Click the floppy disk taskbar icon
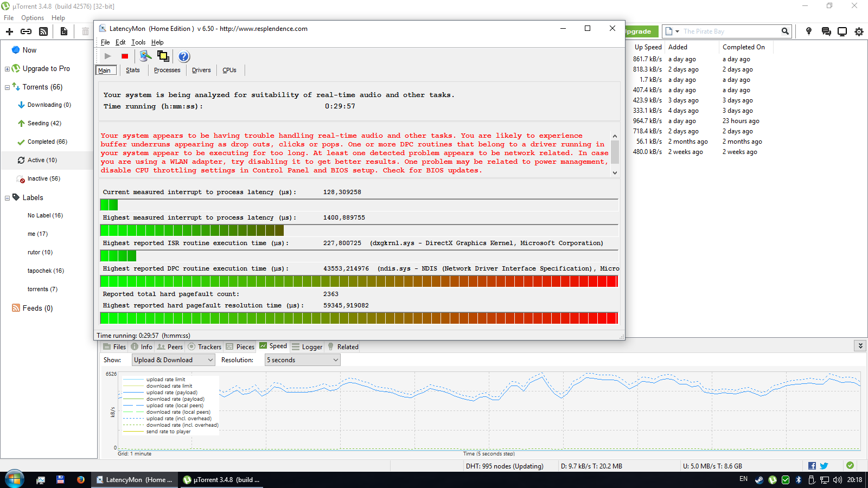Viewport: 868px width, 488px height. [60, 480]
